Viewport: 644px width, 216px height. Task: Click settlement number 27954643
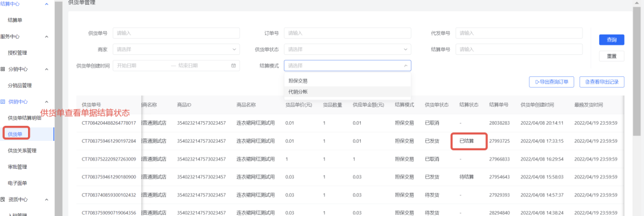click(x=500, y=177)
